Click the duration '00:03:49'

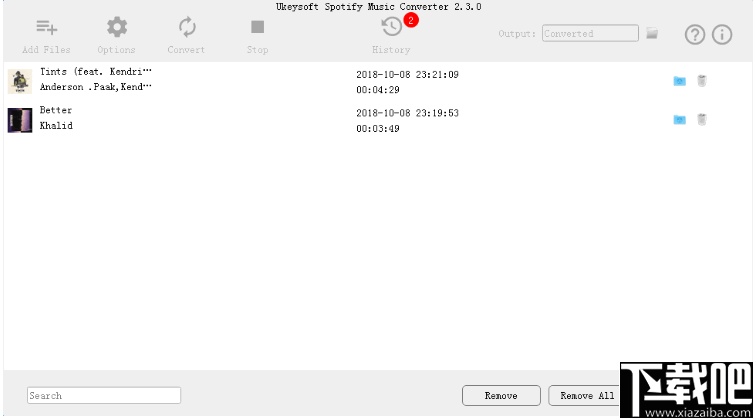tap(378, 129)
